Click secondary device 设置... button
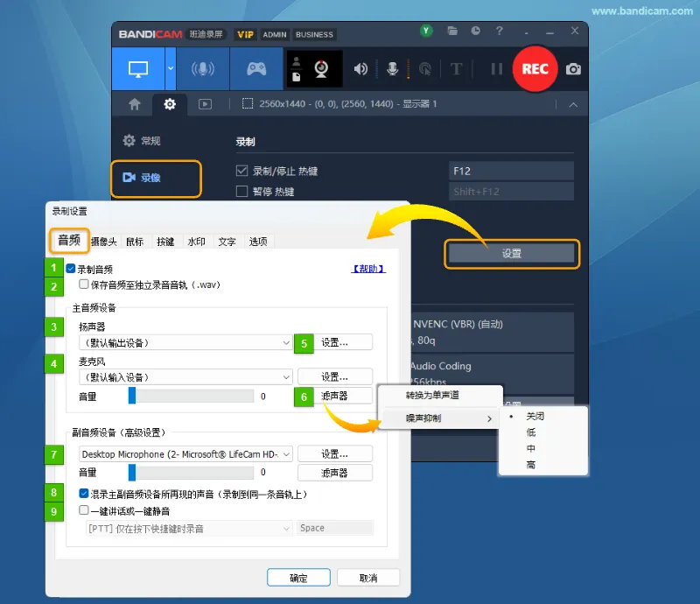Screen dimensions: 700x604 tap(335, 454)
